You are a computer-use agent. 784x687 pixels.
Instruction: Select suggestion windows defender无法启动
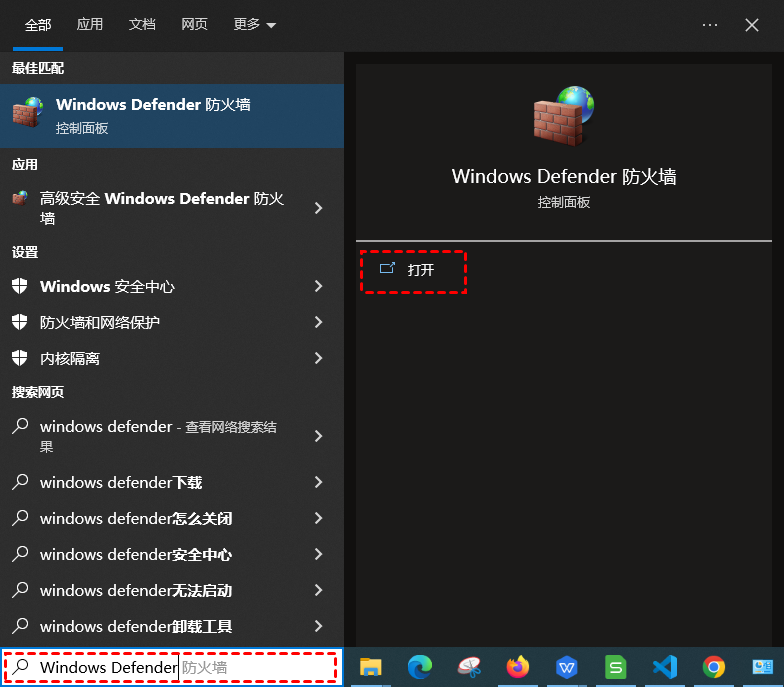point(172,590)
